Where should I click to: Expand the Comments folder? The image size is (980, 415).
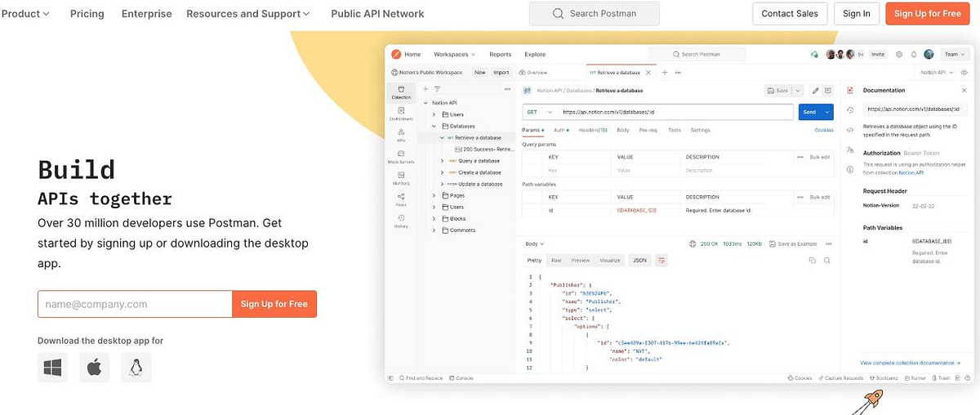click(434, 230)
